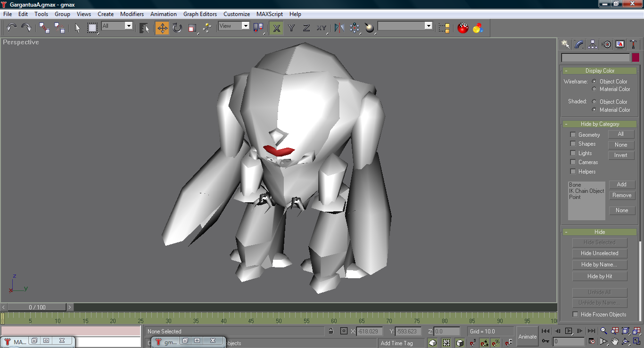Viewport: 644px width, 348px height.
Task: Click the Hide by Name button
Action: 600,265
